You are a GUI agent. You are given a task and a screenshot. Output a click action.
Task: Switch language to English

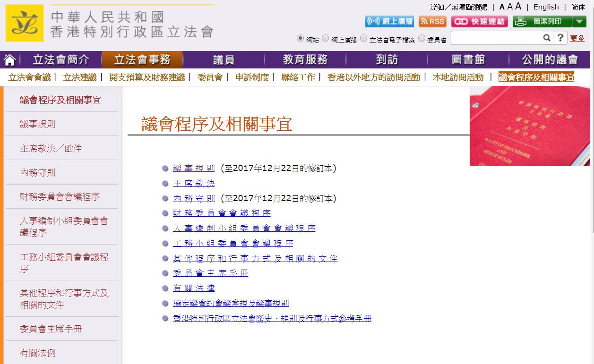coord(546,7)
